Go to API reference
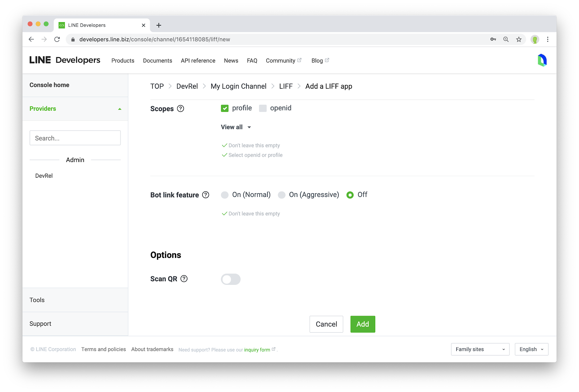This screenshot has height=392, width=579. point(198,60)
